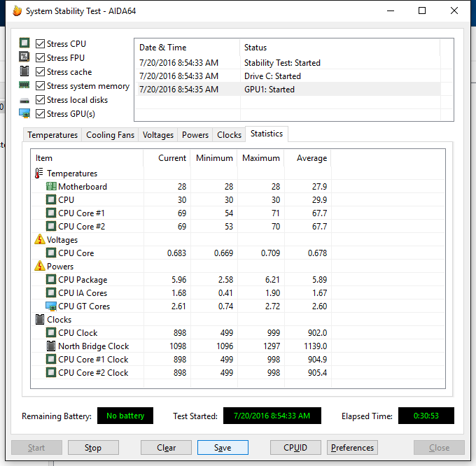Click the CPU Core voltage current value 0.683
The image size is (476, 466).
[176, 253]
